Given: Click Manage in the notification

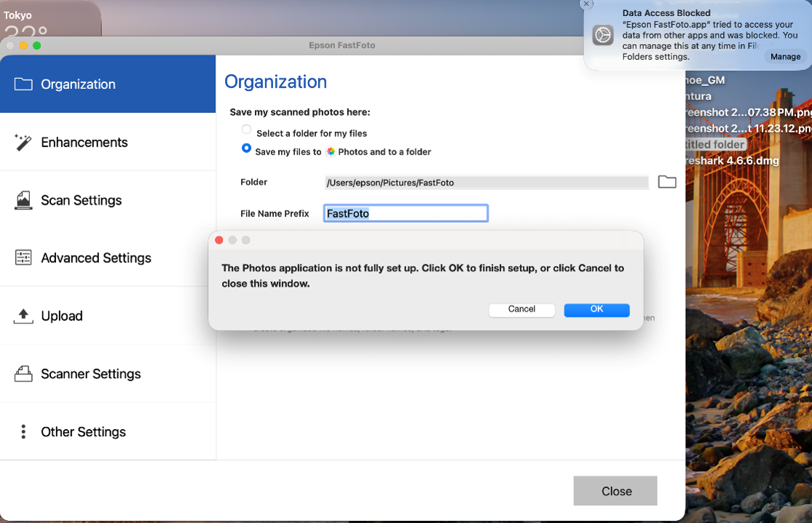Looking at the screenshot, I should [x=785, y=56].
